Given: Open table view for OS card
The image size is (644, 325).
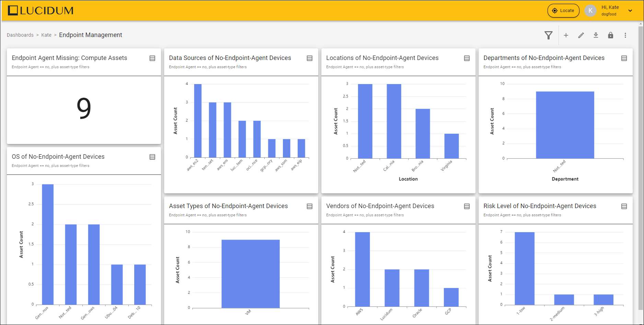Looking at the screenshot, I should click(x=152, y=157).
